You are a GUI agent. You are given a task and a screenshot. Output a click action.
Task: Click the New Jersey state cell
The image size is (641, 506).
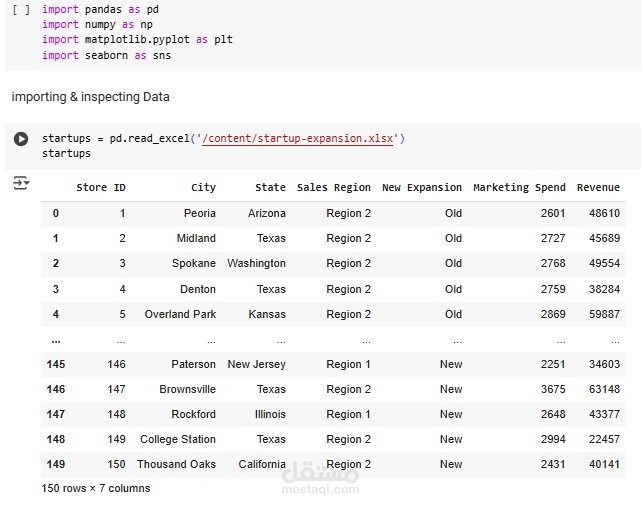click(x=256, y=364)
